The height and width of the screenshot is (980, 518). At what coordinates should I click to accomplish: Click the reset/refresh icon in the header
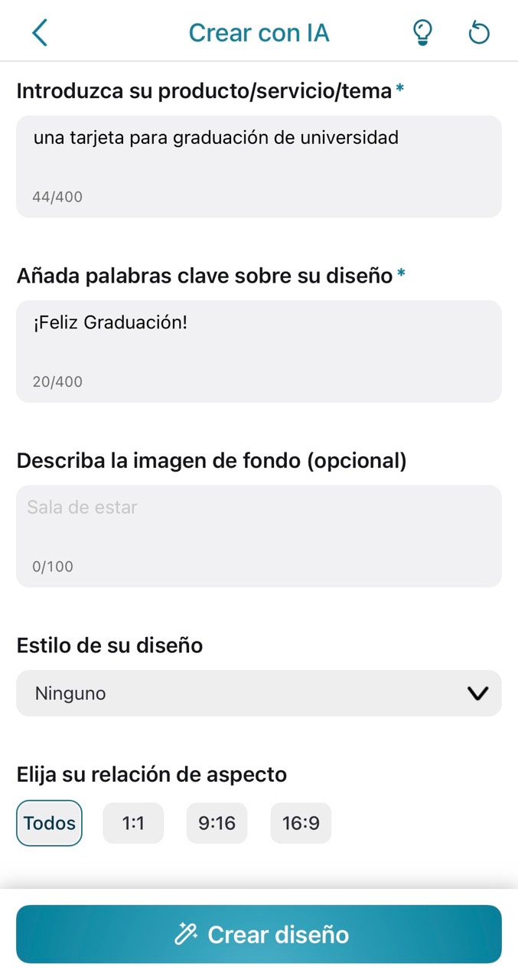point(478,32)
